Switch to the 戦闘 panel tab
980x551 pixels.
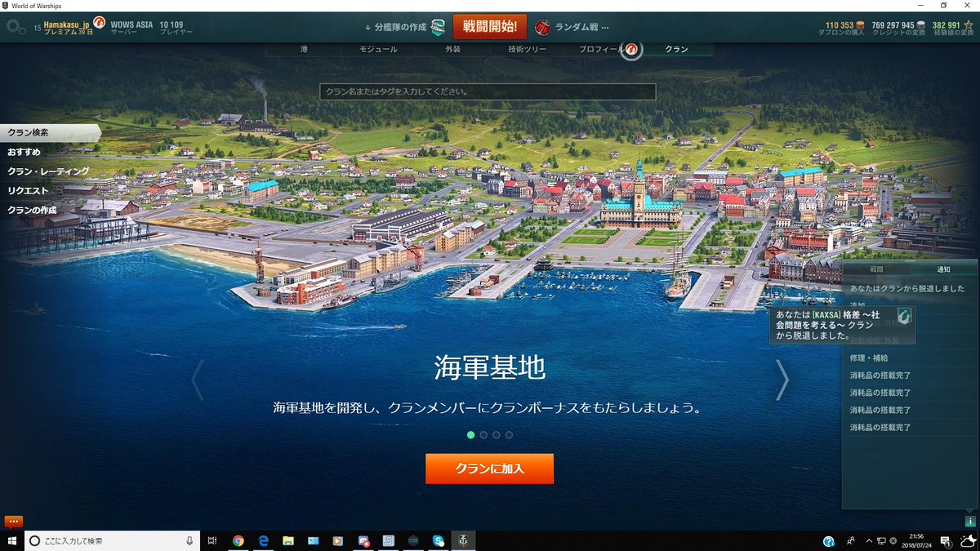pos(876,269)
